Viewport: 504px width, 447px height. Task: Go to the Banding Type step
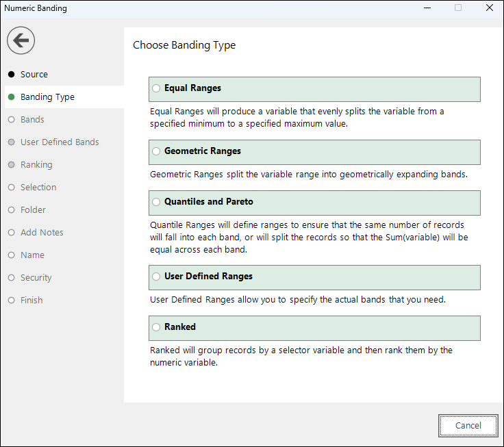[x=47, y=97]
